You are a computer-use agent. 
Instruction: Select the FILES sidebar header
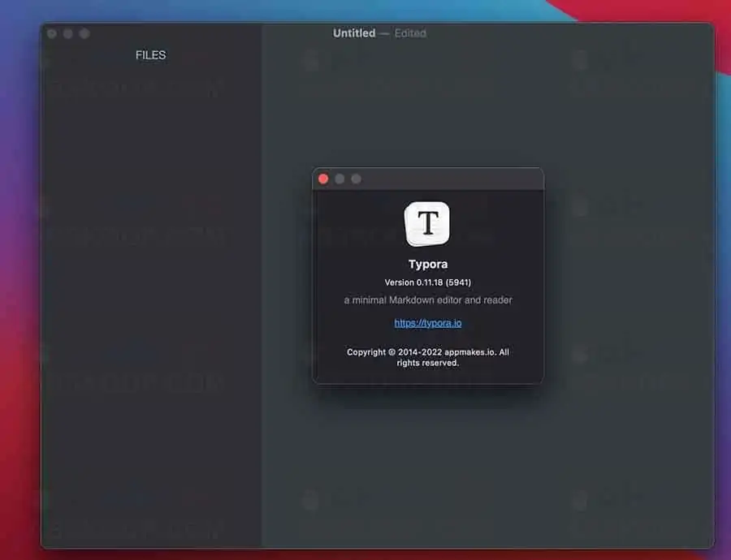[150, 55]
